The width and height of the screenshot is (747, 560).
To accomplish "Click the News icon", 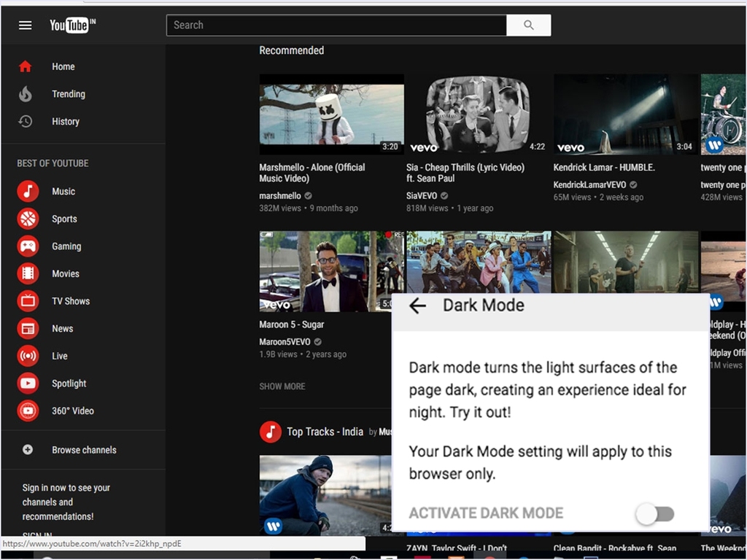I will coord(28,329).
